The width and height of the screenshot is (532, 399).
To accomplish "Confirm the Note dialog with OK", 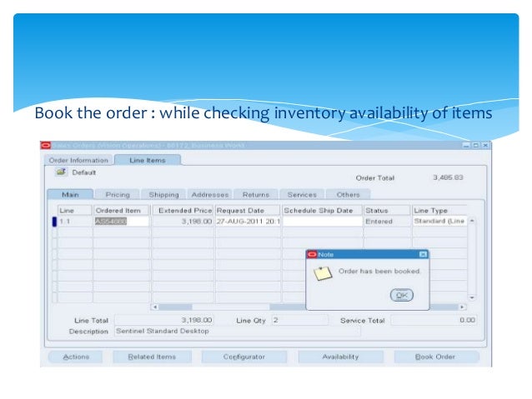I will 402,295.
